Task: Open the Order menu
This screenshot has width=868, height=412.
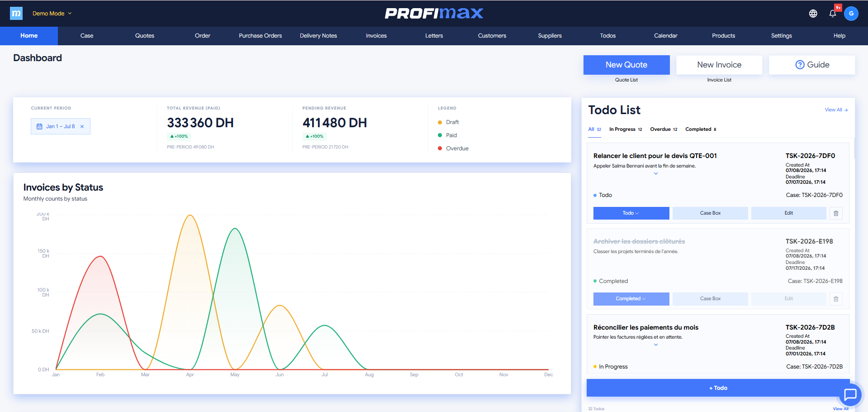Action: tap(203, 36)
